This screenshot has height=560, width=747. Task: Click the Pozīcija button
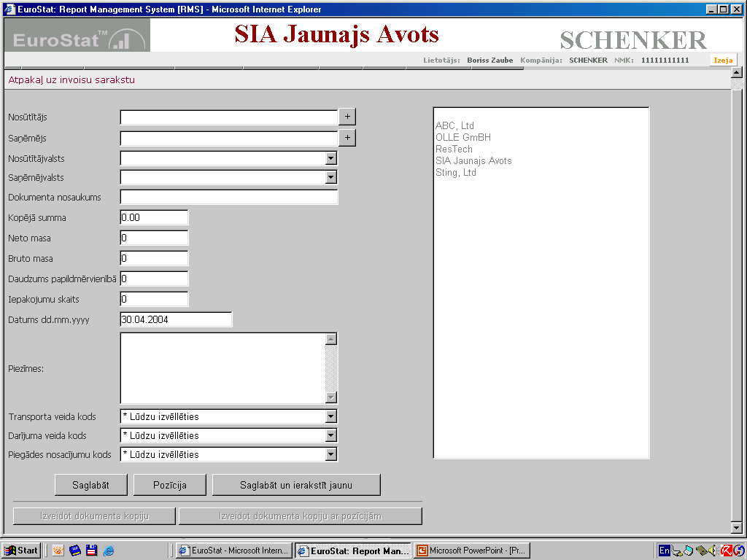(x=169, y=485)
